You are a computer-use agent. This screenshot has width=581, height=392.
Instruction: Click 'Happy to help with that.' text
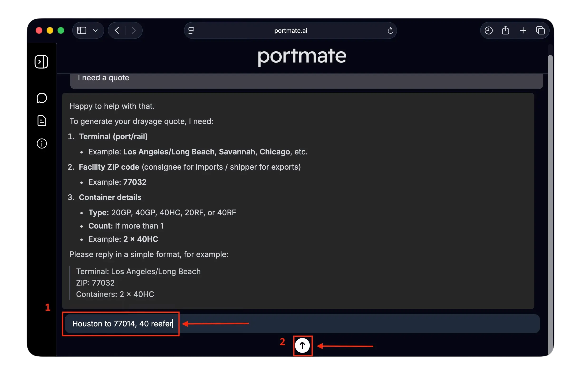112,106
